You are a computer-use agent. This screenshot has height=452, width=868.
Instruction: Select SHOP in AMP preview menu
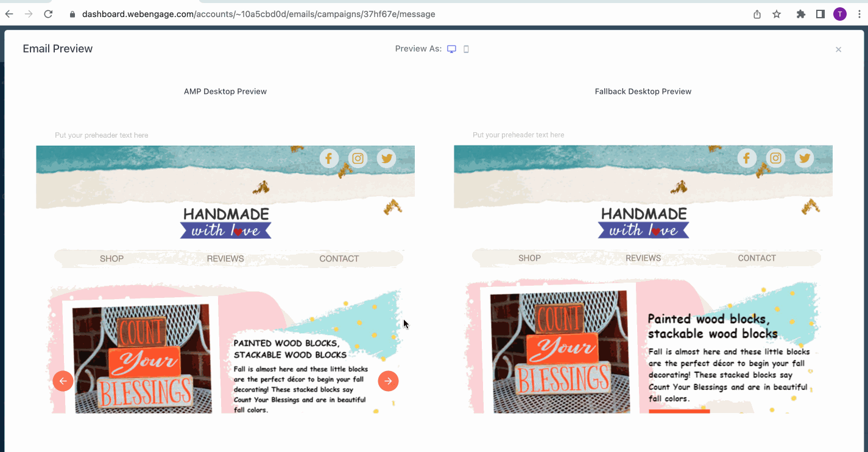(x=111, y=259)
